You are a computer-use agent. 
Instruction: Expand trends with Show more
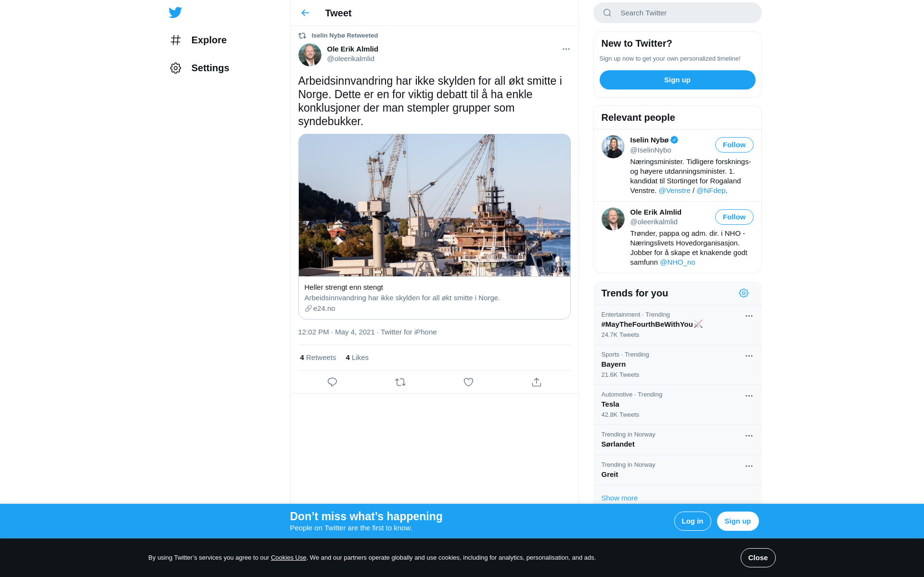click(x=619, y=498)
